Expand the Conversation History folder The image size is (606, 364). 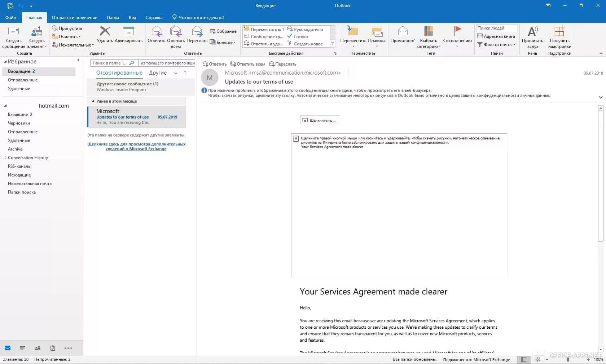(5, 157)
